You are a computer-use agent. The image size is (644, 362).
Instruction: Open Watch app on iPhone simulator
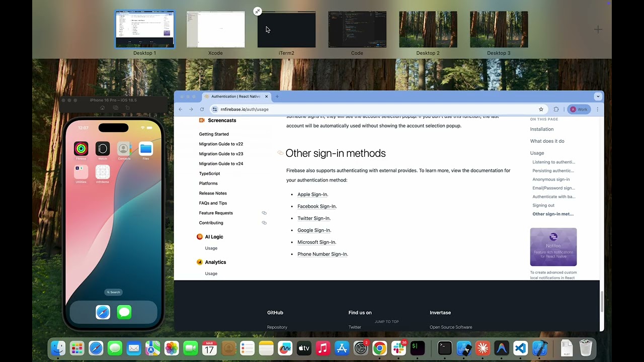pos(103,149)
